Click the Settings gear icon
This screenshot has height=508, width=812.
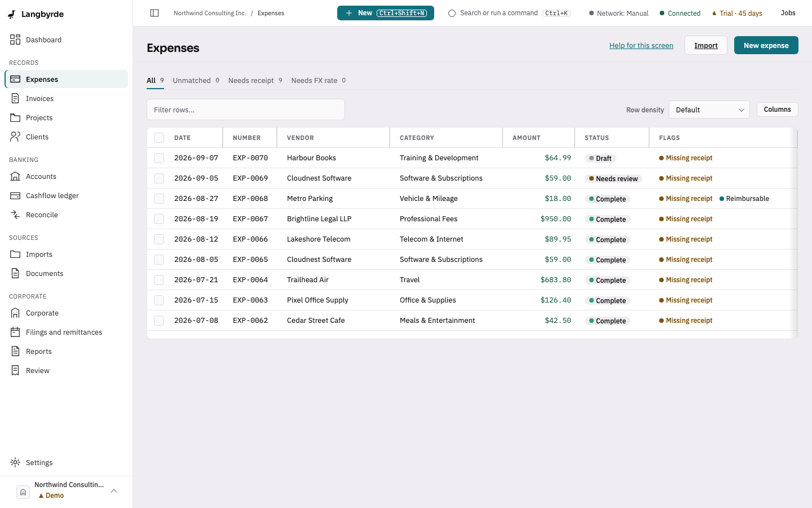(x=15, y=462)
